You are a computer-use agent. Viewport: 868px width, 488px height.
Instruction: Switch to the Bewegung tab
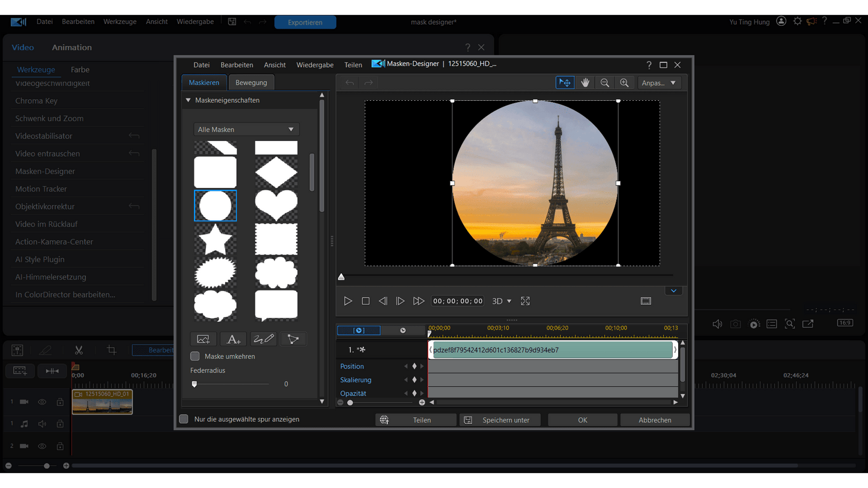(x=251, y=83)
